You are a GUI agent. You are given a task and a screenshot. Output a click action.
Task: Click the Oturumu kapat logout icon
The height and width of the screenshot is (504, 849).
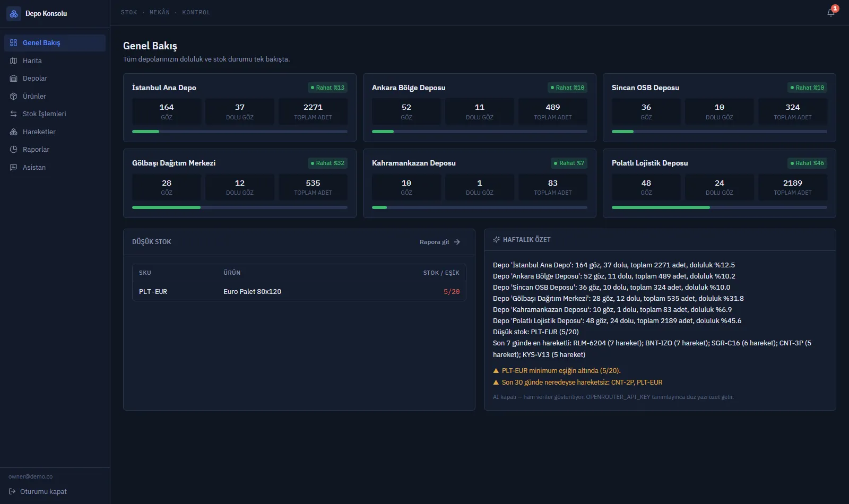click(12, 492)
